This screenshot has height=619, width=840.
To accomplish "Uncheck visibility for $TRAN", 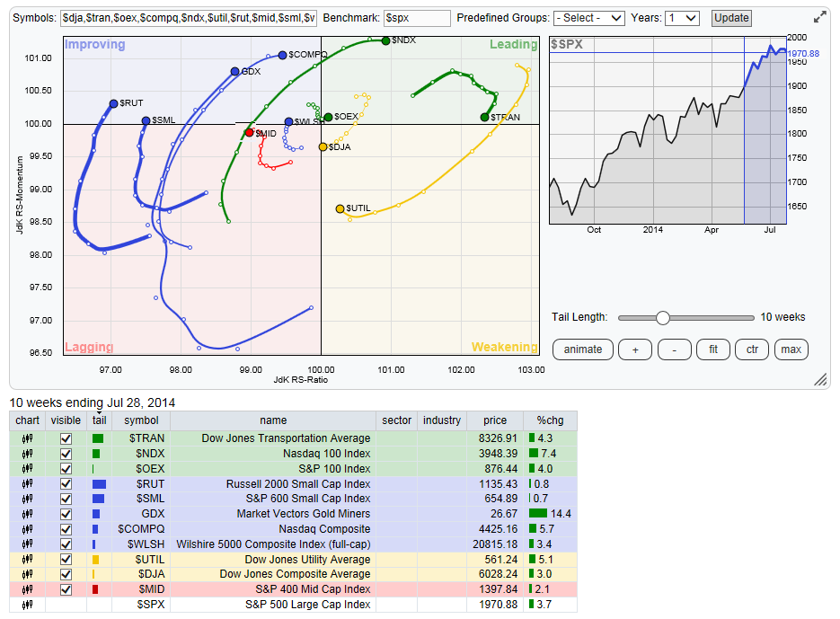I will pos(66,438).
